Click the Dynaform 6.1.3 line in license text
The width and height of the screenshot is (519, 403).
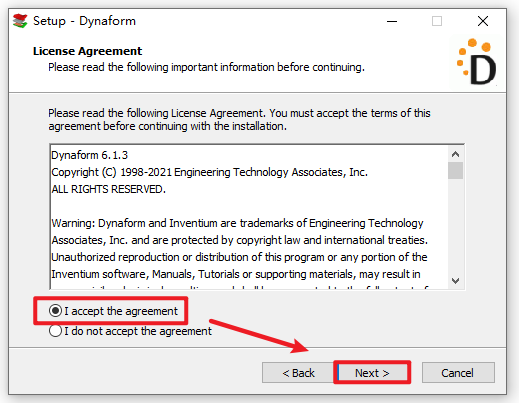[x=89, y=155]
